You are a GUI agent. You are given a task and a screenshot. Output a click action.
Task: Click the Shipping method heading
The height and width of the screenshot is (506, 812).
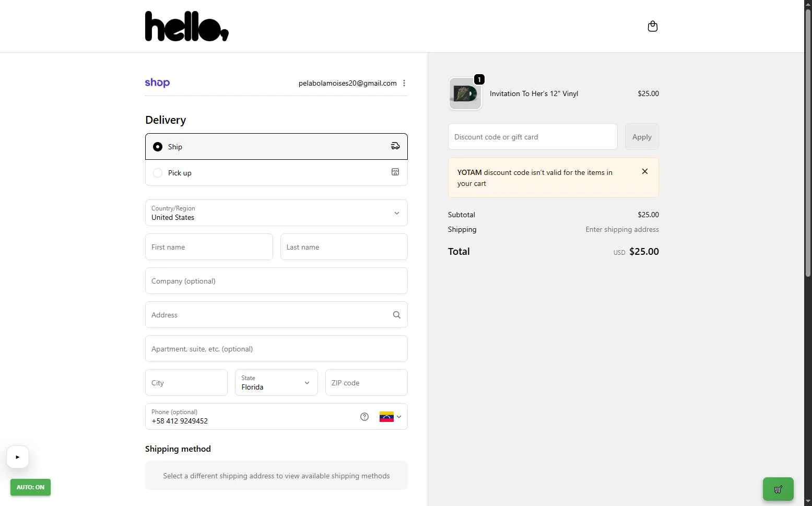[178, 449]
